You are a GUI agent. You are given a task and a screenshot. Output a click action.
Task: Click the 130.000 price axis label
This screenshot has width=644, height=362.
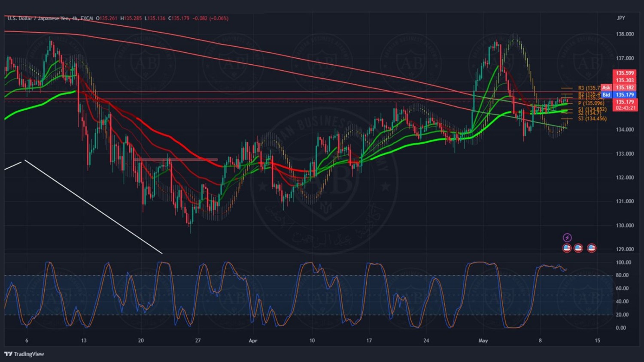tap(625, 225)
